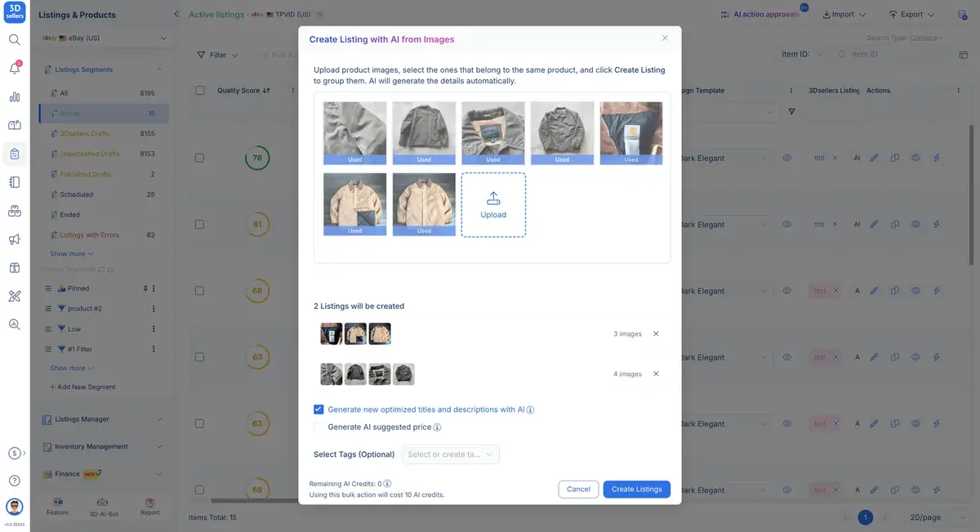This screenshot has width=980, height=532.
Task: Toggle the eye icon after Dark Elegant, score 78 row
Action: pos(786,158)
